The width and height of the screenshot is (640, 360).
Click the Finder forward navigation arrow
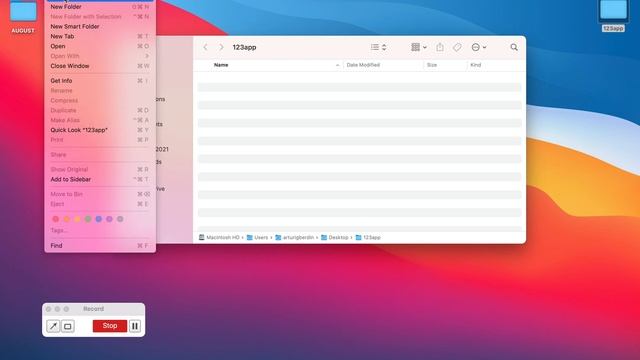click(x=221, y=47)
